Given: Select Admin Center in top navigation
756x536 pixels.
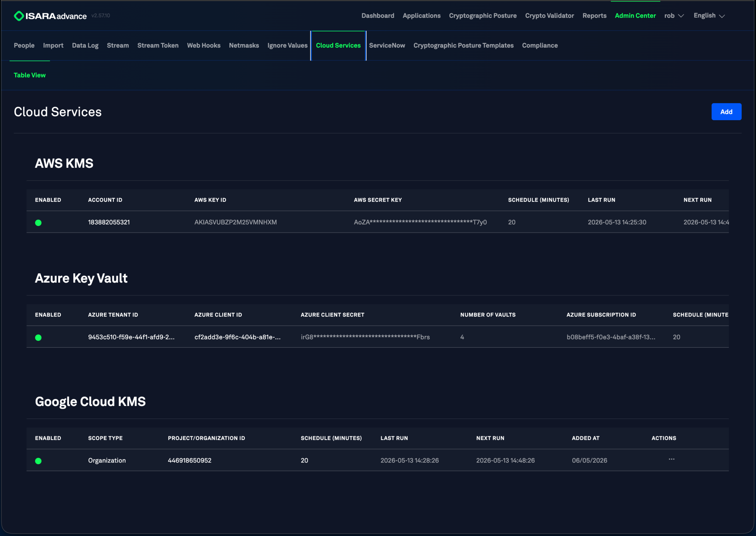Looking at the screenshot, I should (635, 16).
